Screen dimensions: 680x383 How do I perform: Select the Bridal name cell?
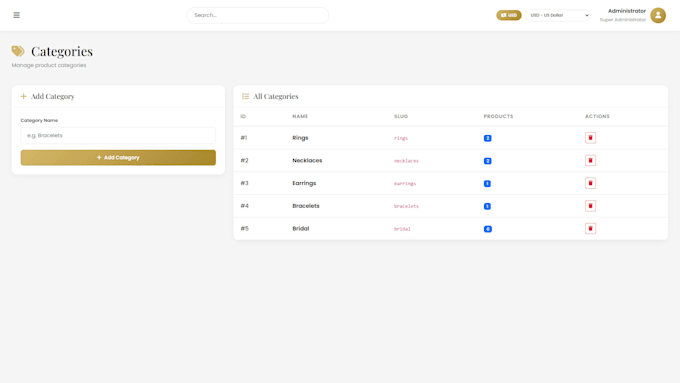(x=301, y=229)
